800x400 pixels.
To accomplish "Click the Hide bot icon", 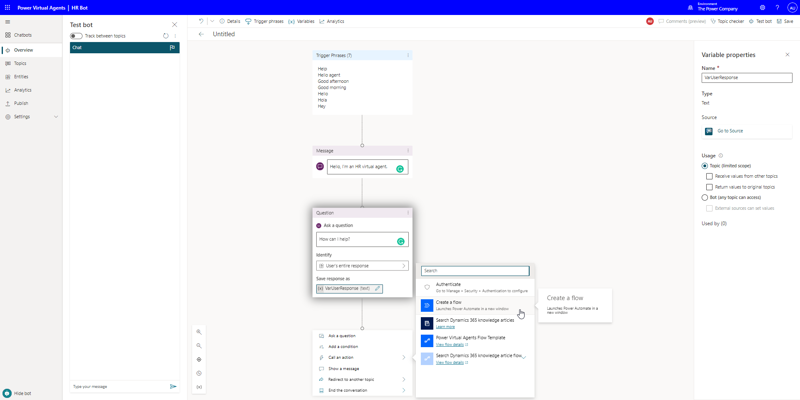I will (7, 393).
